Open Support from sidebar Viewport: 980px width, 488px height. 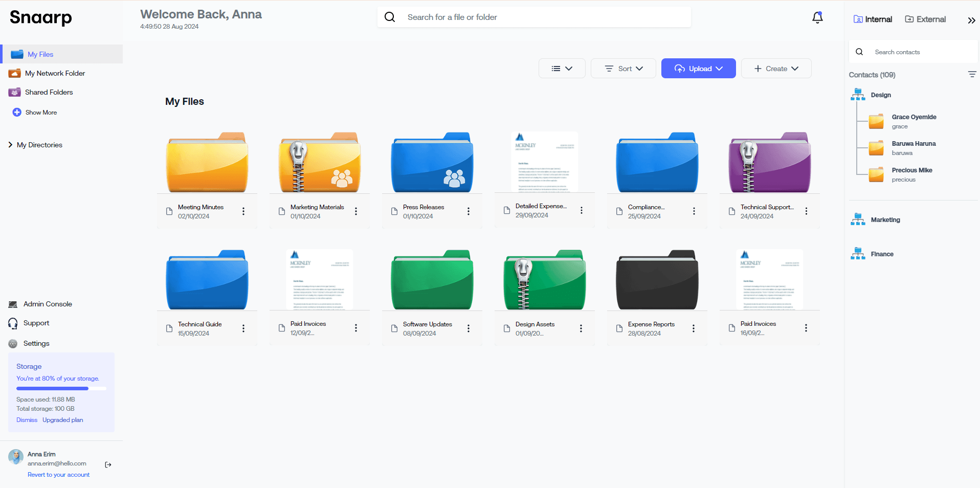(36, 323)
